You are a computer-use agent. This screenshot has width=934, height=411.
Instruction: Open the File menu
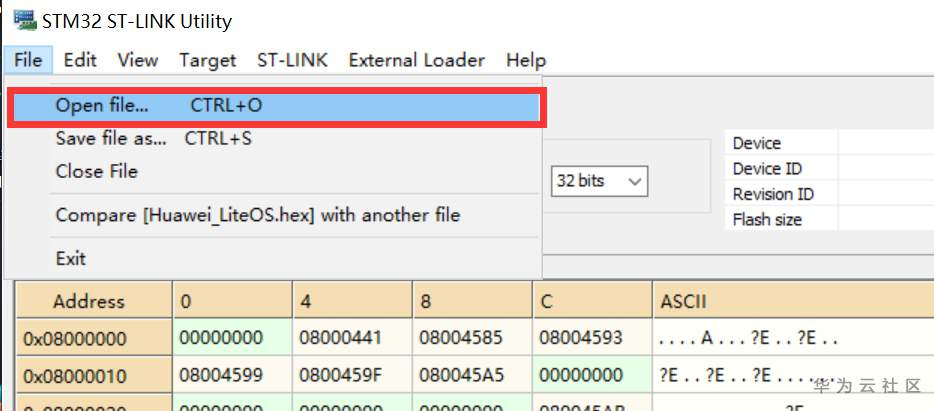[28, 60]
